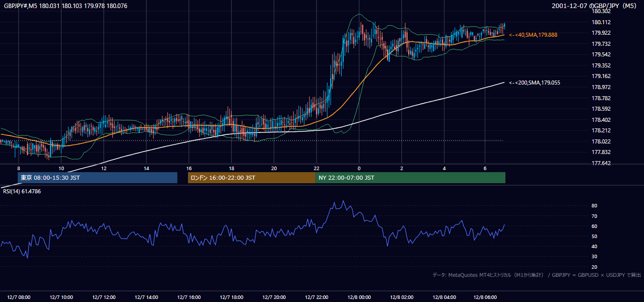Click price axis value 178.022

tap(601, 141)
